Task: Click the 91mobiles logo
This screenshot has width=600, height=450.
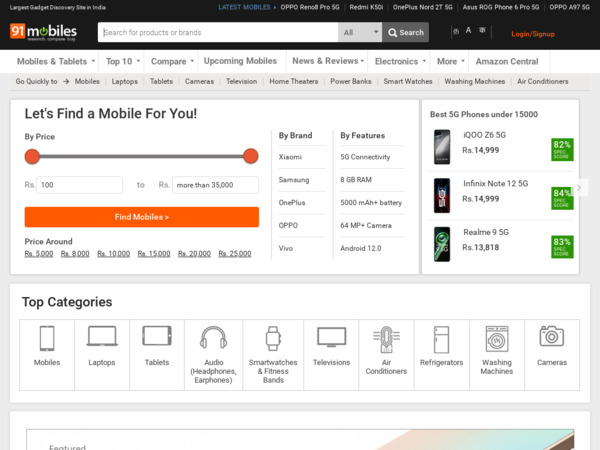Action: 43,32
